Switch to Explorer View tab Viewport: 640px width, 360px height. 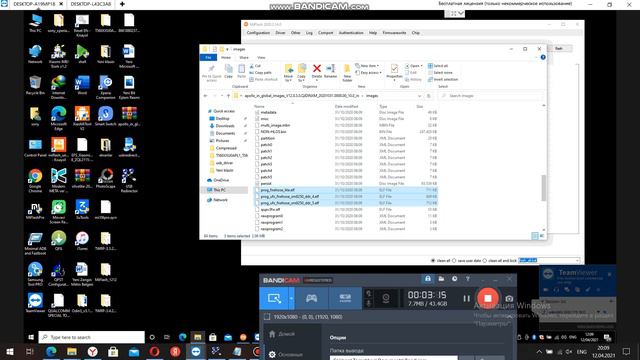pyautogui.click(x=261, y=58)
